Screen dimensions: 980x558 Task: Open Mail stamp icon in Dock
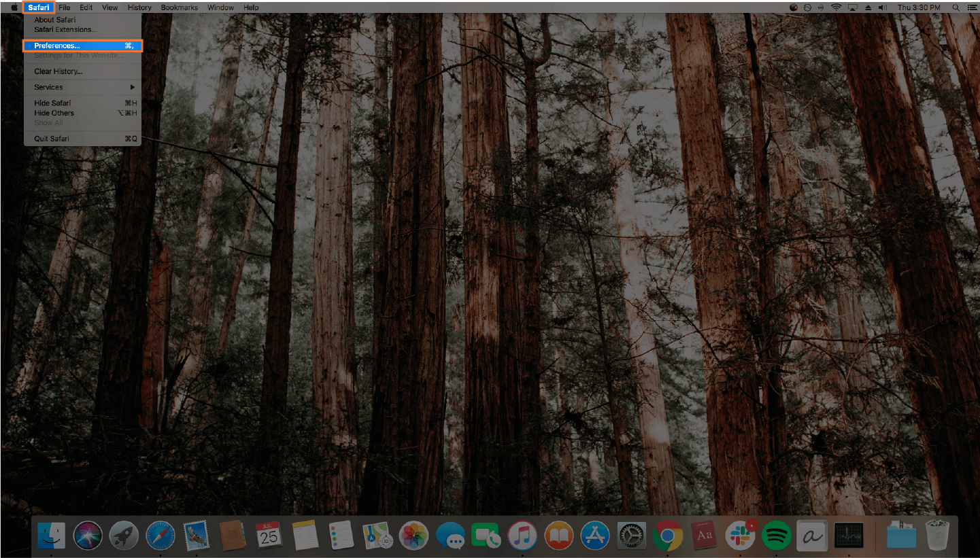[x=197, y=536]
